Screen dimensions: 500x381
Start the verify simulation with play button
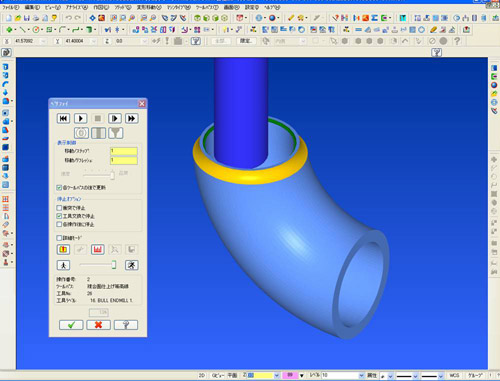click(x=81, y=118)
